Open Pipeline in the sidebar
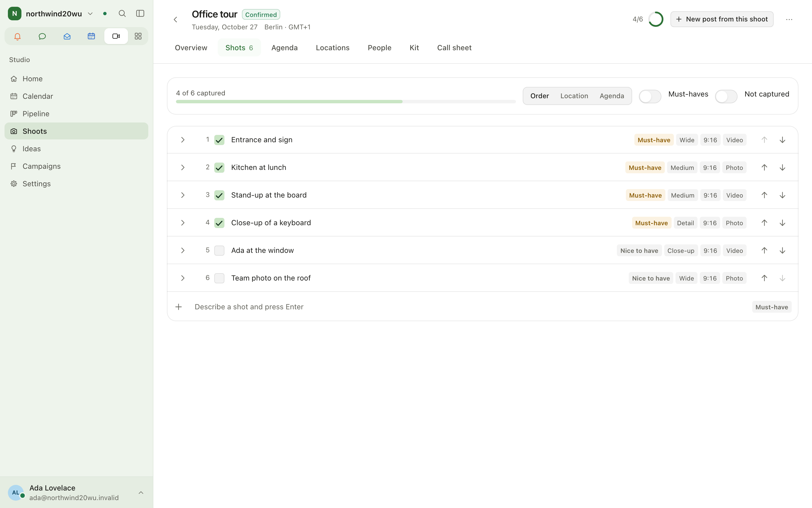812x508 pixels. 76,113
